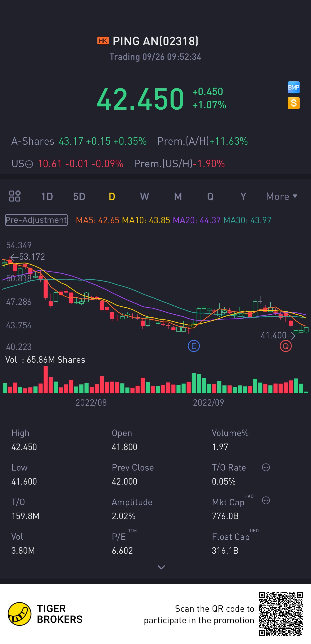Viewport: 311px width, 644px height.
Task: Tap the MA20: 44.37 indicator
Action: pyautogui.click(x=197, y=220)
